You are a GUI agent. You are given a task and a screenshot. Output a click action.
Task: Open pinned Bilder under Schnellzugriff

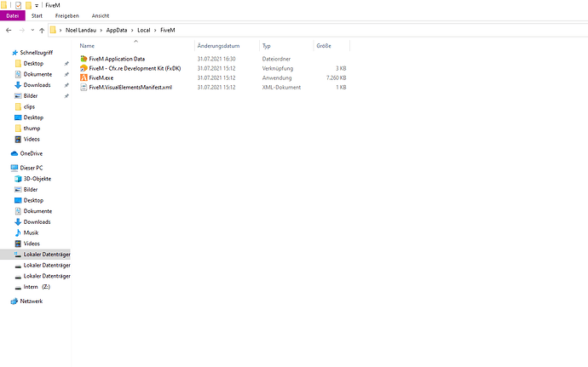click(31, 96)
